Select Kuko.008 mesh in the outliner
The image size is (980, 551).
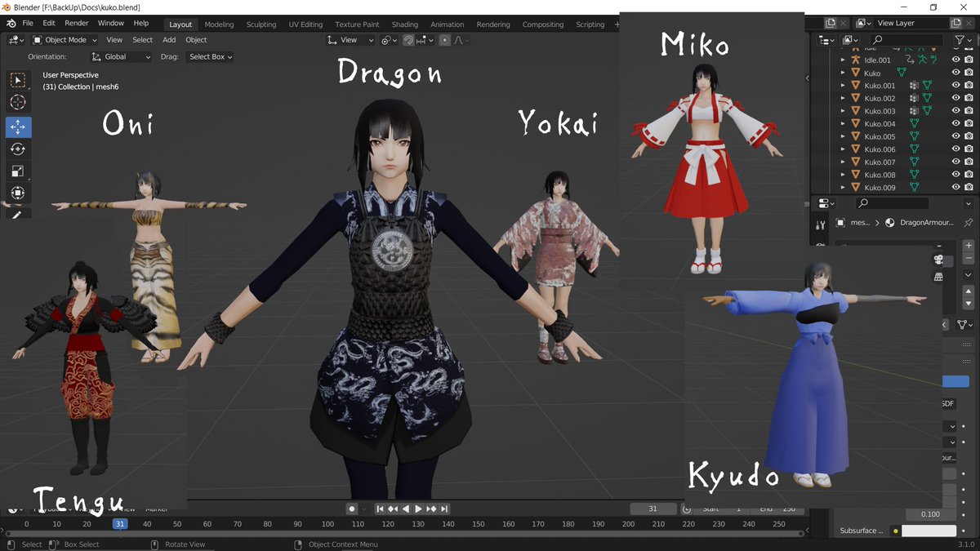coord(880,175)
